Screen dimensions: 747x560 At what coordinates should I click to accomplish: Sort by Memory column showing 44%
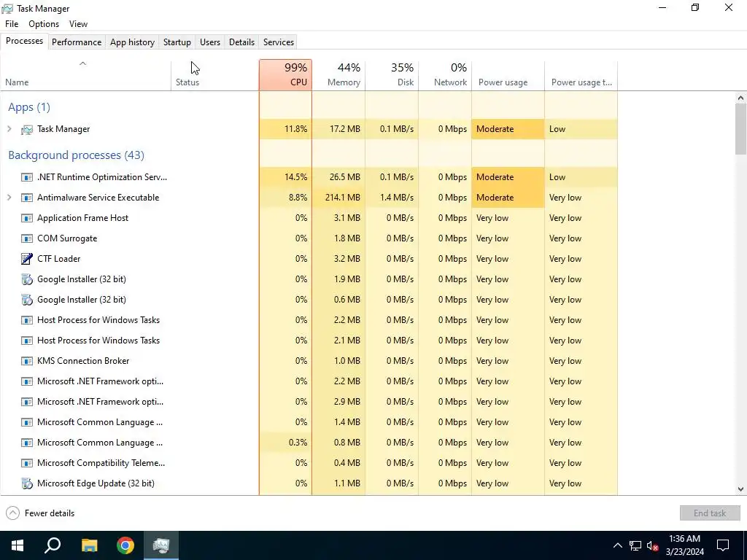pos(338,75)
